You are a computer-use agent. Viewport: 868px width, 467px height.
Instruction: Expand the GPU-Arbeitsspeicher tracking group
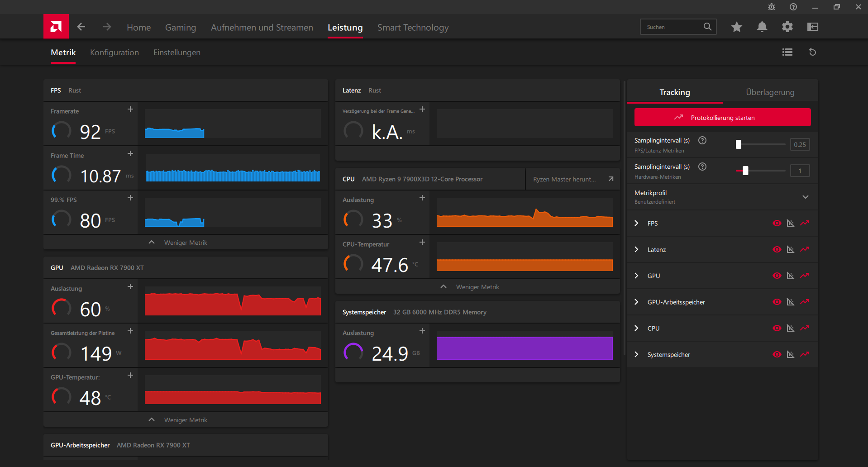637,302
